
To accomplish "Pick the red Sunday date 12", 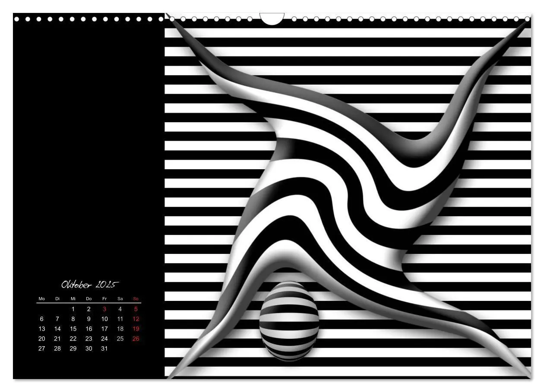I will tap(136, 319).
